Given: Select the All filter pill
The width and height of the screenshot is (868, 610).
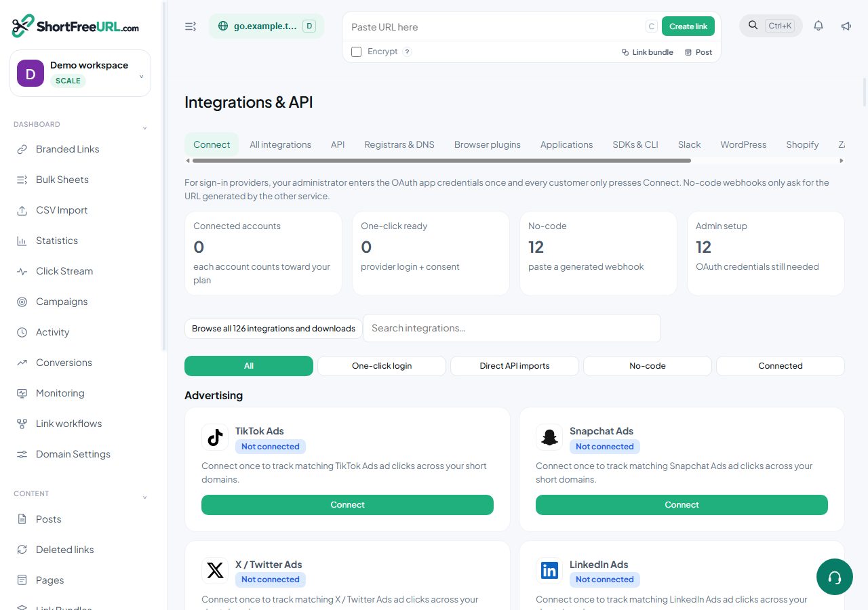Looking at the screenshot, I should pos(249,366).
